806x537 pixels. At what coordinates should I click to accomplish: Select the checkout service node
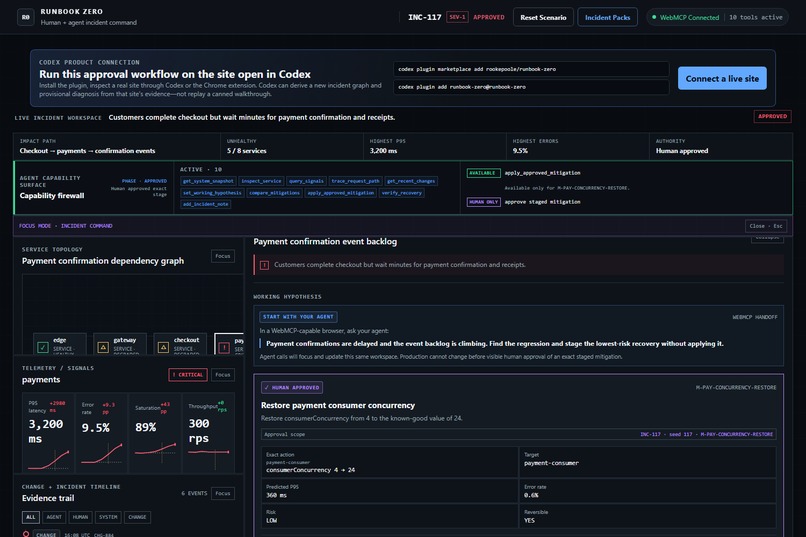pos(180,344)
